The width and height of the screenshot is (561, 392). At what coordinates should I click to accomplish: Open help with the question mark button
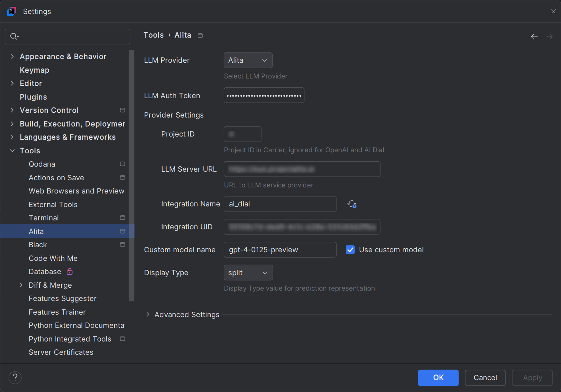[x=15, y=377]
